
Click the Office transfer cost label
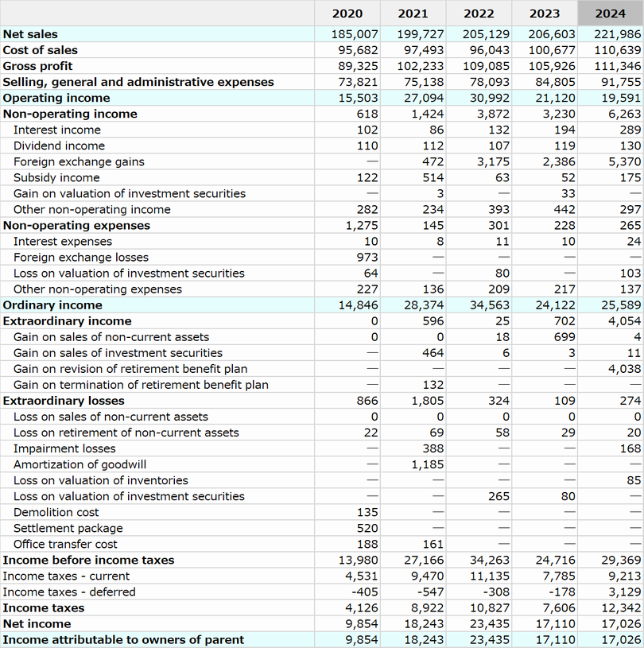point(65,545)
